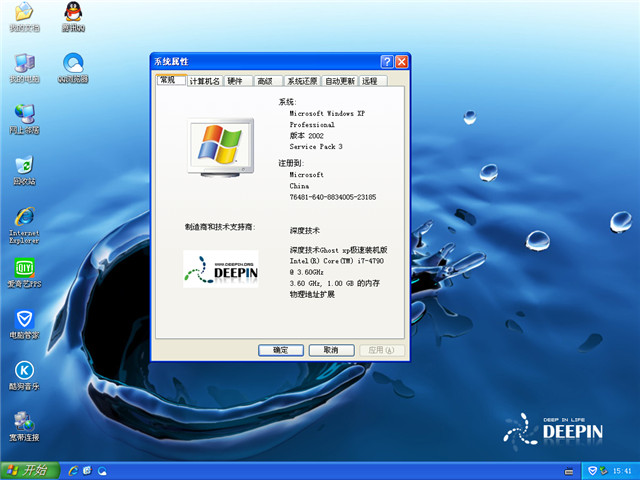The image size is (640, 480).
Task: Open the 腾讯QQ penguin icon
Action: (x=73, y=13)
